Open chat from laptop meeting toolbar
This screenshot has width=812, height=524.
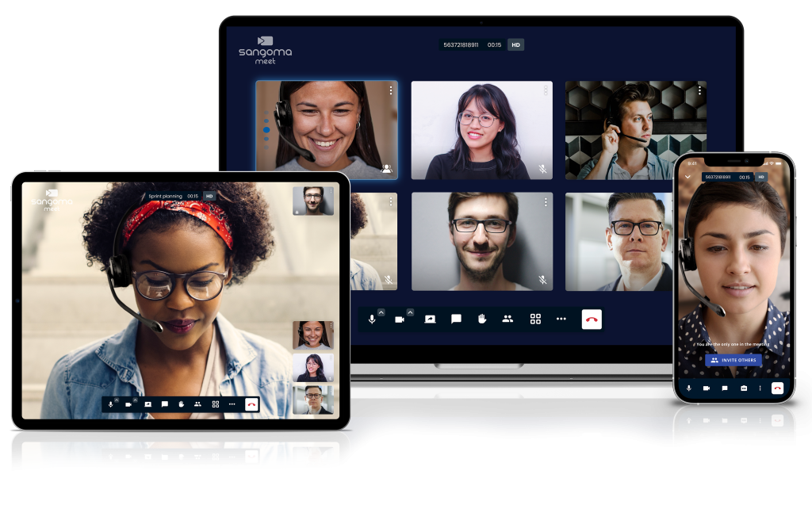coord(456,319)
